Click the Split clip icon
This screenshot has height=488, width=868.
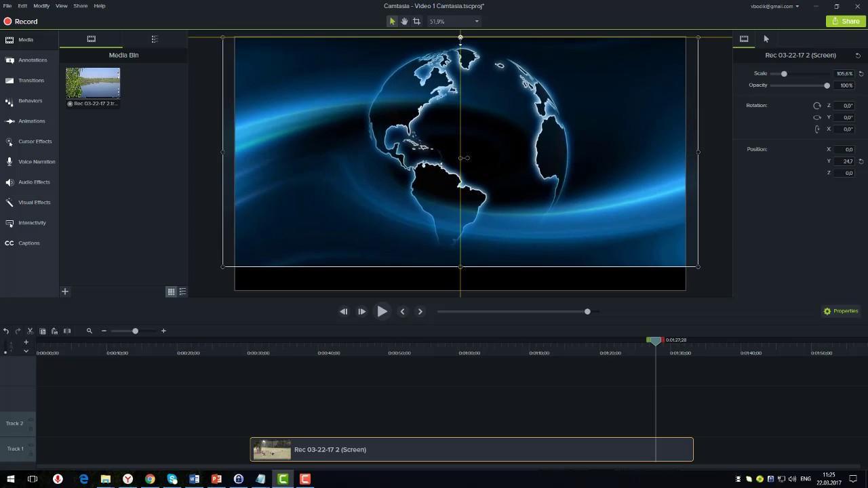click(67, 331)
